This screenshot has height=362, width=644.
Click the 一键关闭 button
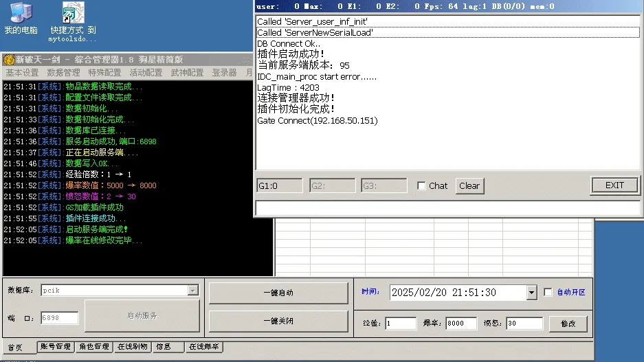pyautogui.click(x=278, y=321)
